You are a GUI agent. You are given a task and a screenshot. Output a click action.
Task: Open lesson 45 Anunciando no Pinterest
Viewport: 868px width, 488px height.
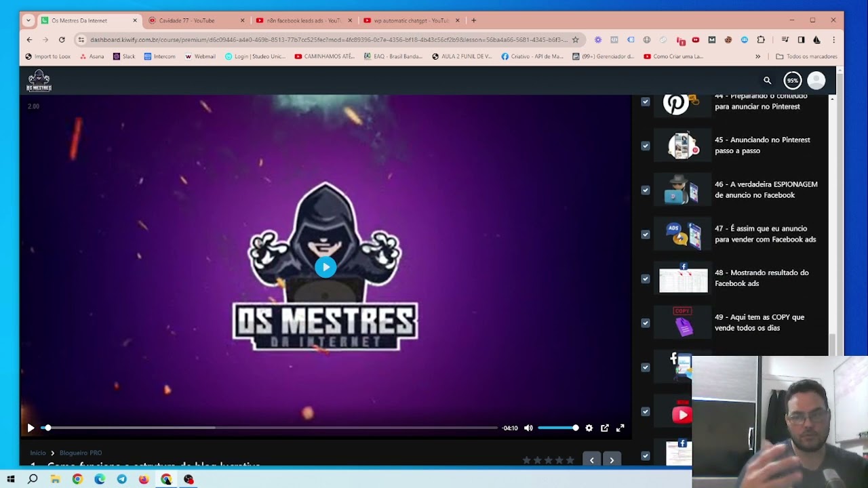pyautogui.click(x=762, y=145)
